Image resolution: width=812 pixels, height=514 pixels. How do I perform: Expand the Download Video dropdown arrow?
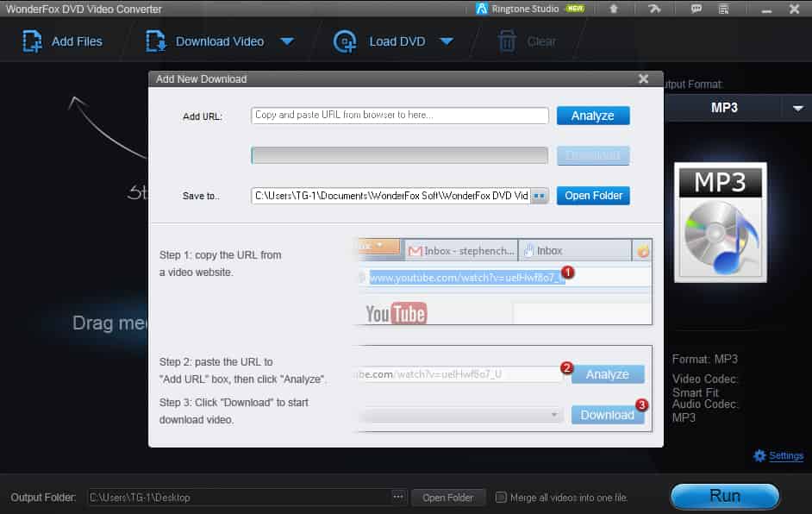click(x=287, y=41)
